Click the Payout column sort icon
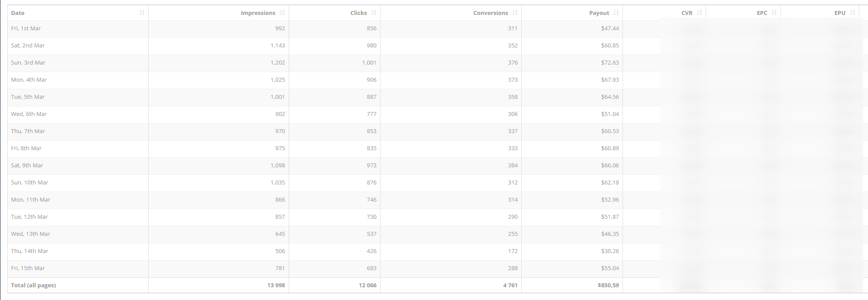 [616, 13]
